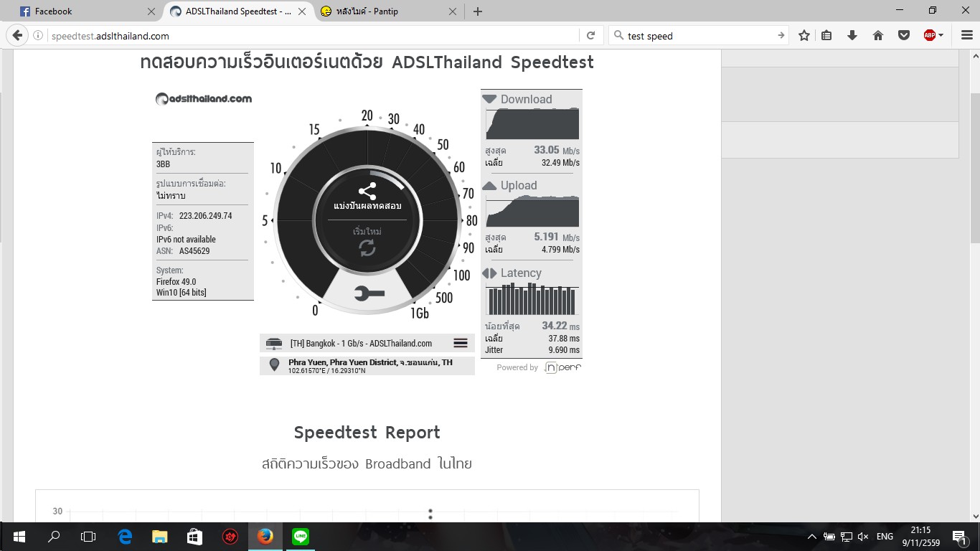Click the Pocket icon in the toolbar
The image size is (980, 551).
tap(904, 35)
